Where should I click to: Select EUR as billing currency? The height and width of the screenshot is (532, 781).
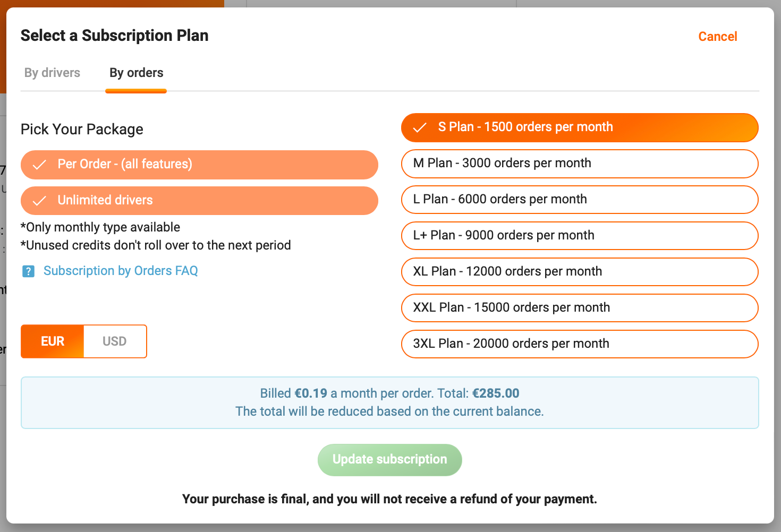(x=53, y=341)
